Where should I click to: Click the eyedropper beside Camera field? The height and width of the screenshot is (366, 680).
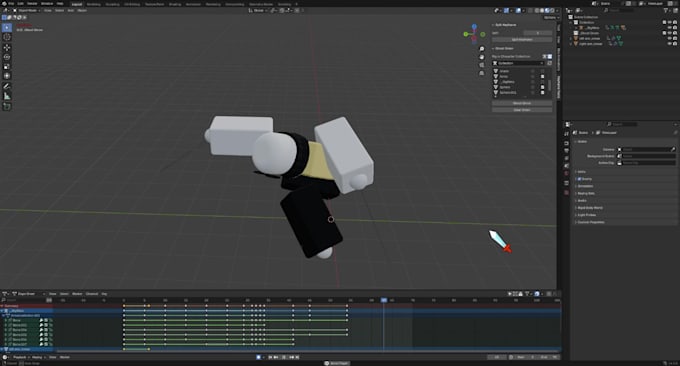673,149
